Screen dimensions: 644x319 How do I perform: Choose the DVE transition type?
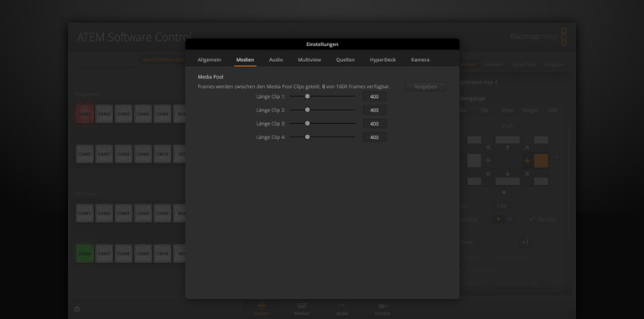(553, 111)
